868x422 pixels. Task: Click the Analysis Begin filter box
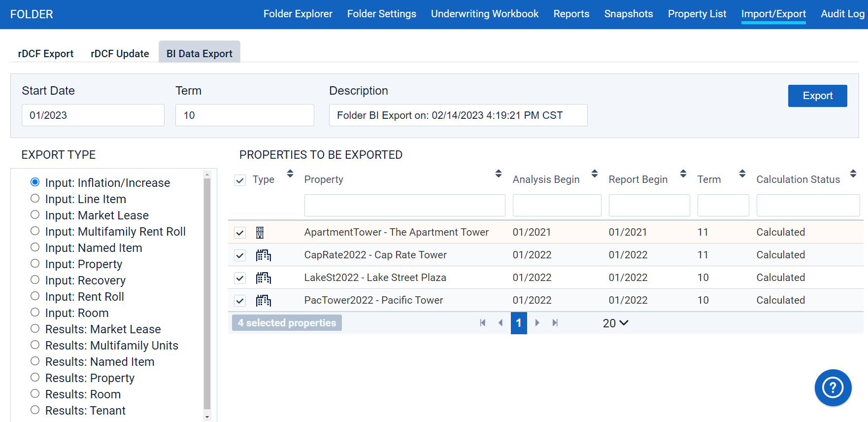click(557, 205)
